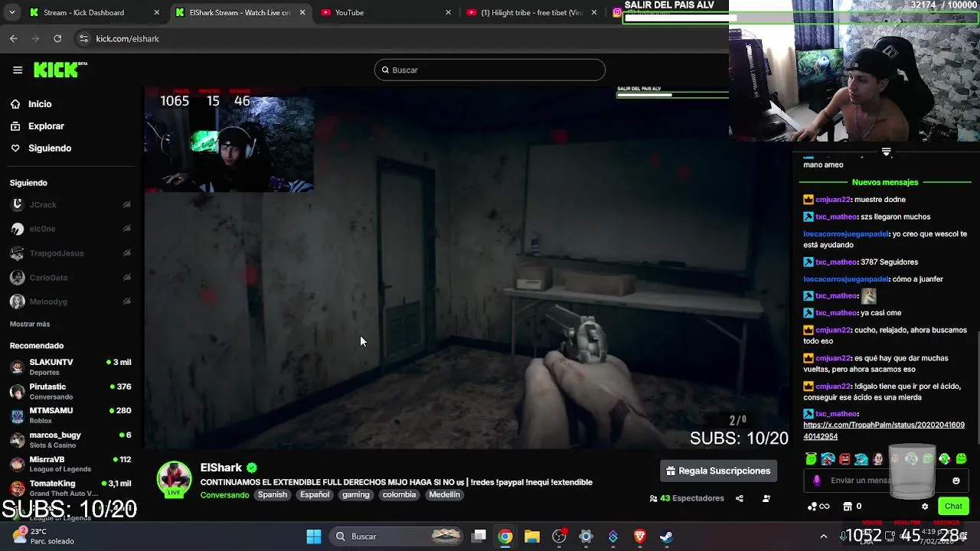The height and width of the screenshot is (551, 980).
Task: Click the green Chat send button
Action: point(953,506)
